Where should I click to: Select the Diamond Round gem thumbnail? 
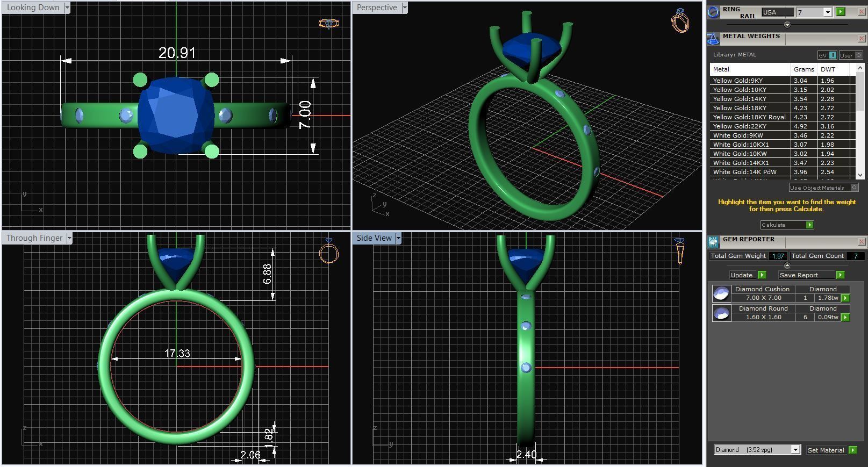click(x=721, y=313)
